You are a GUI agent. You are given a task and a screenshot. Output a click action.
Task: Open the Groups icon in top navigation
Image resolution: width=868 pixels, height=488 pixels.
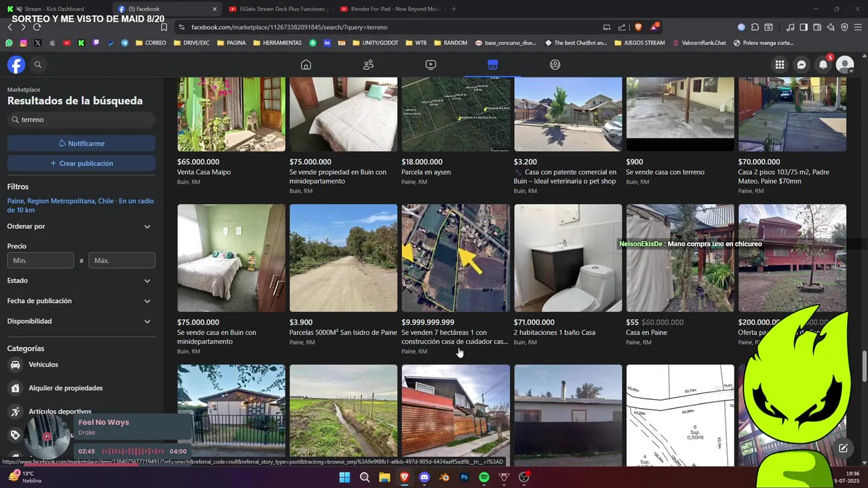pos(555,64)
